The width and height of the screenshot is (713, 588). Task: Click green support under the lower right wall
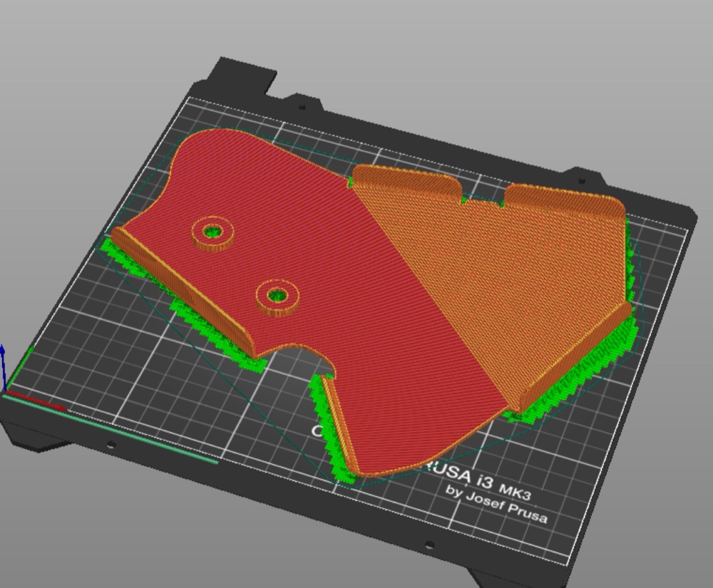point(578,373)
